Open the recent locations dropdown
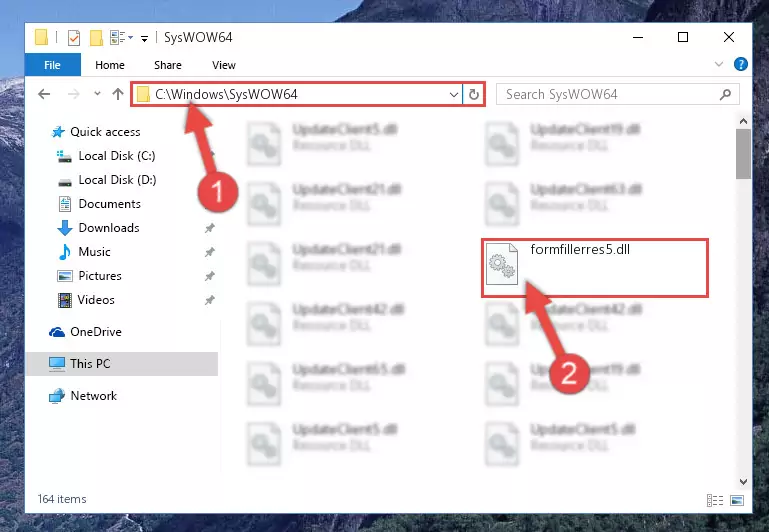 click(97, 94)
